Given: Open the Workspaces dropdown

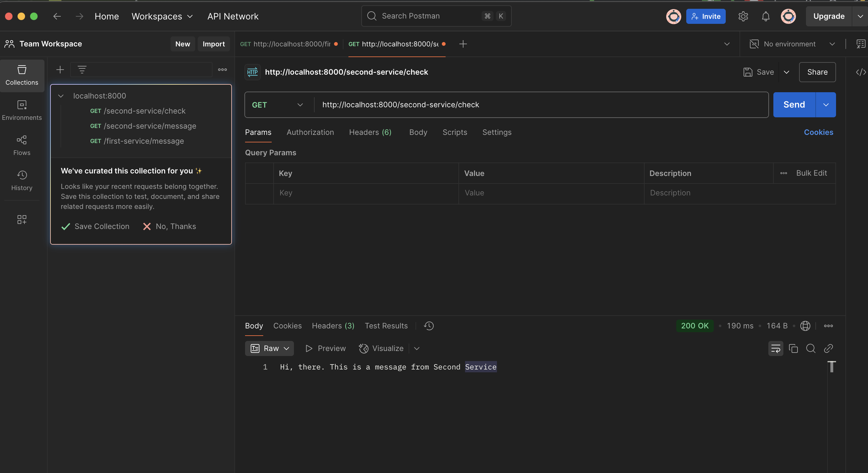Looking at the screenshot, I should [x=162, y=16].
